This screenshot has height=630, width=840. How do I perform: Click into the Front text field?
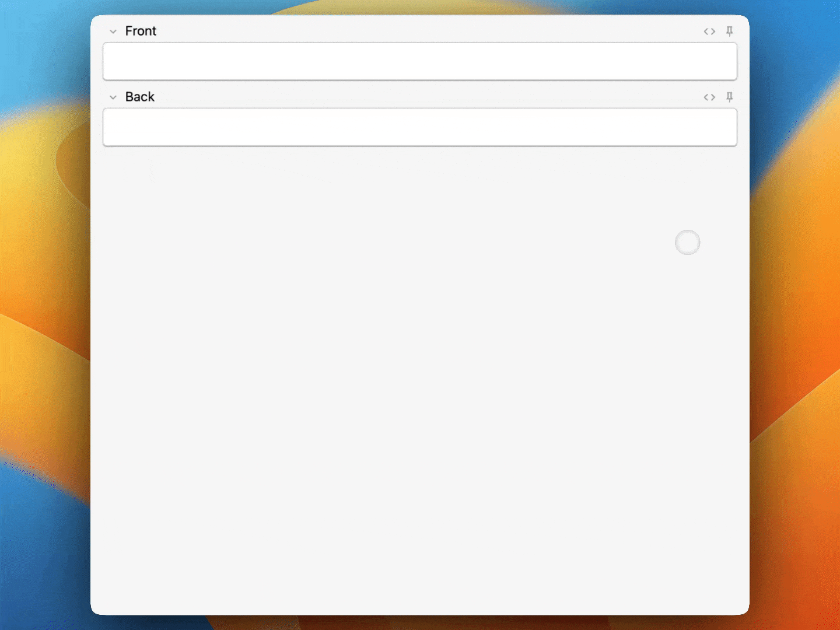(x=420, y=61)
